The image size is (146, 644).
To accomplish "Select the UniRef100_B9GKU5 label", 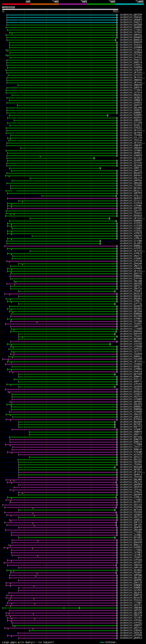I will (x=131, y=42).
